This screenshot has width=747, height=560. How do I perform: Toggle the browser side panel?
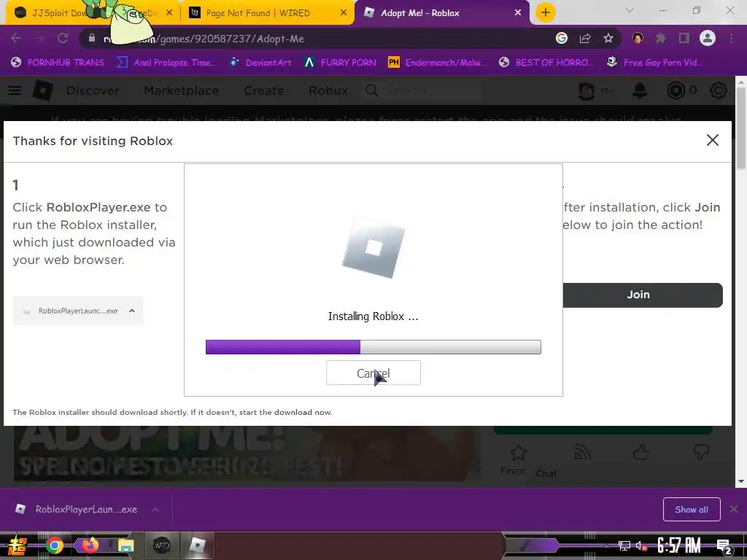[x=684, y=38]
